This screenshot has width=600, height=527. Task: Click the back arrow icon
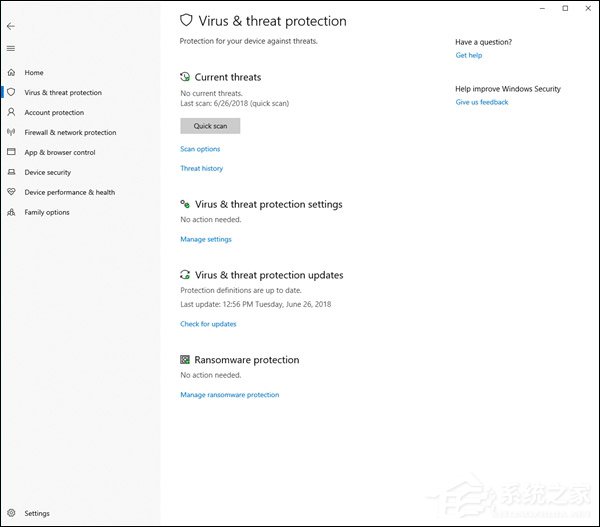[11, 26]
